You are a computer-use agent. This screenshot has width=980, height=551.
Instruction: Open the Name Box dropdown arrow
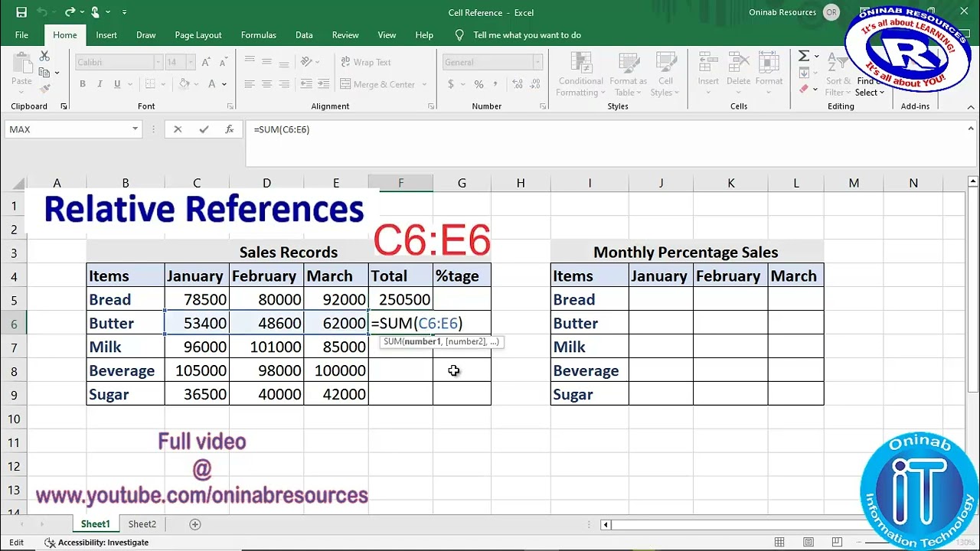click(136, 129)
